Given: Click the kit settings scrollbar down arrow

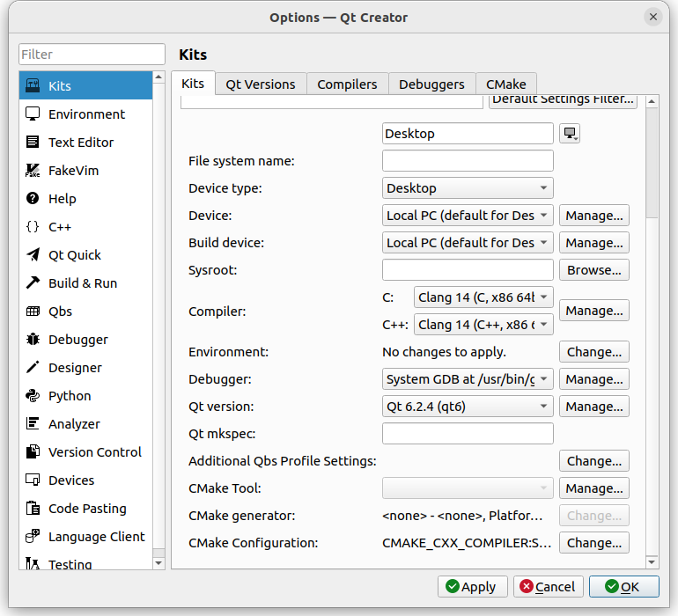Looking at the screenshot, I should click(x=652, y=562).
